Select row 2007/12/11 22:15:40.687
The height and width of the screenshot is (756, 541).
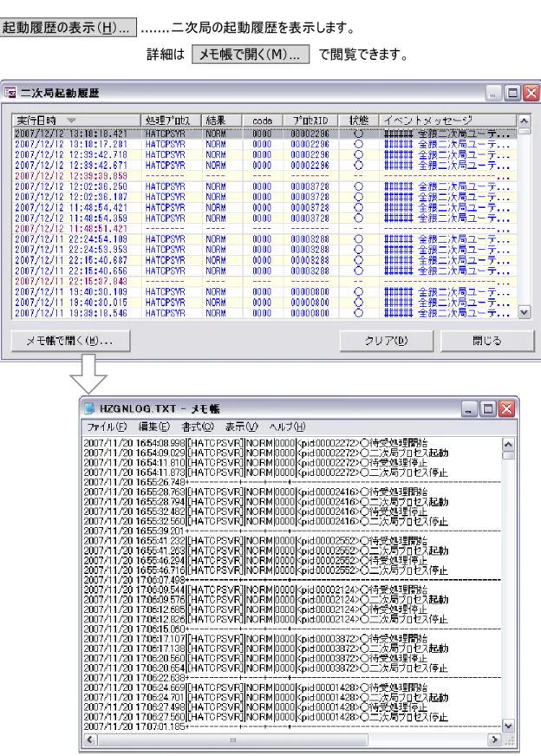tap(264, 260)
